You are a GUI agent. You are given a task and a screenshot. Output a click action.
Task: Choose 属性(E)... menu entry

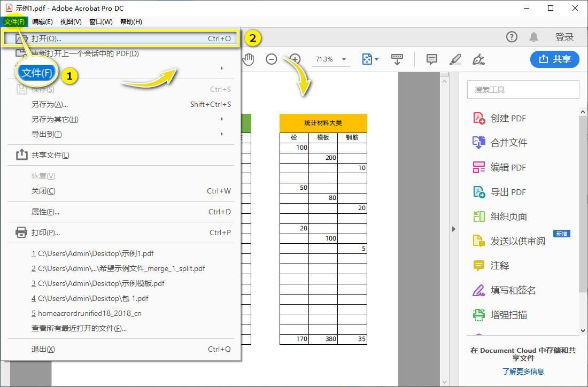pos(121,212)
